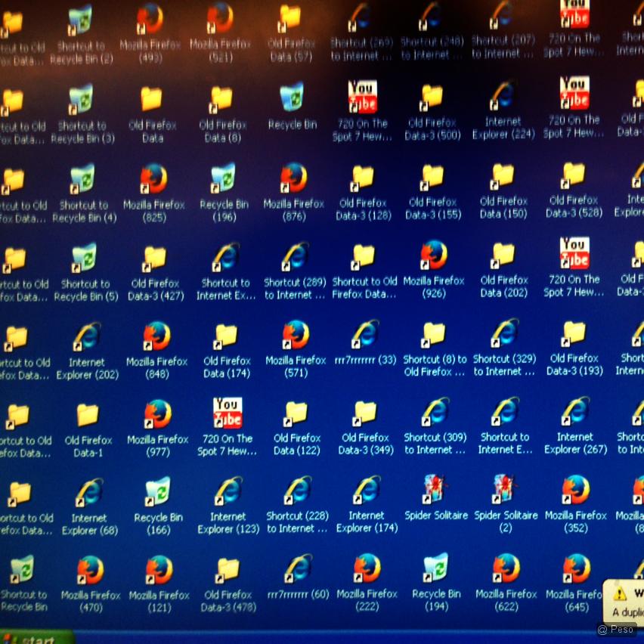Click the unnumbered Recycle Bin icon

[x=292, y=98]
